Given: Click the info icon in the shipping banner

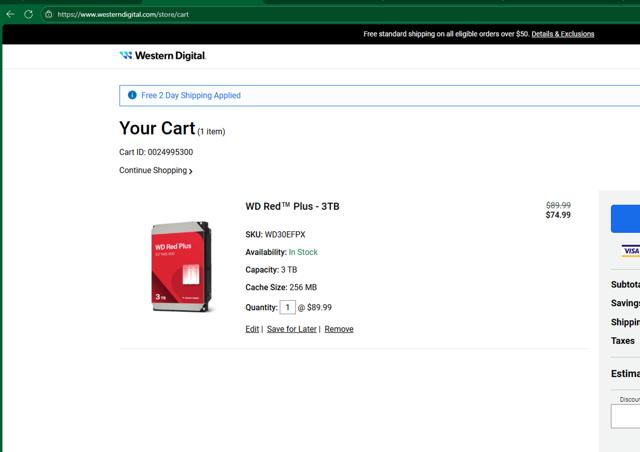Looking at the screenshot, I should pyautogui.click(x=132, y=95).
